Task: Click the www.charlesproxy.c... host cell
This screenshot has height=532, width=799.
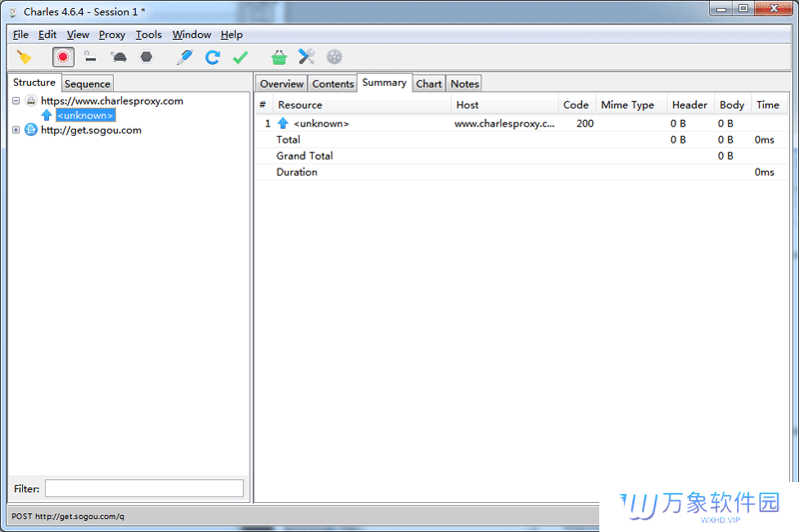Action: (504, 123)
